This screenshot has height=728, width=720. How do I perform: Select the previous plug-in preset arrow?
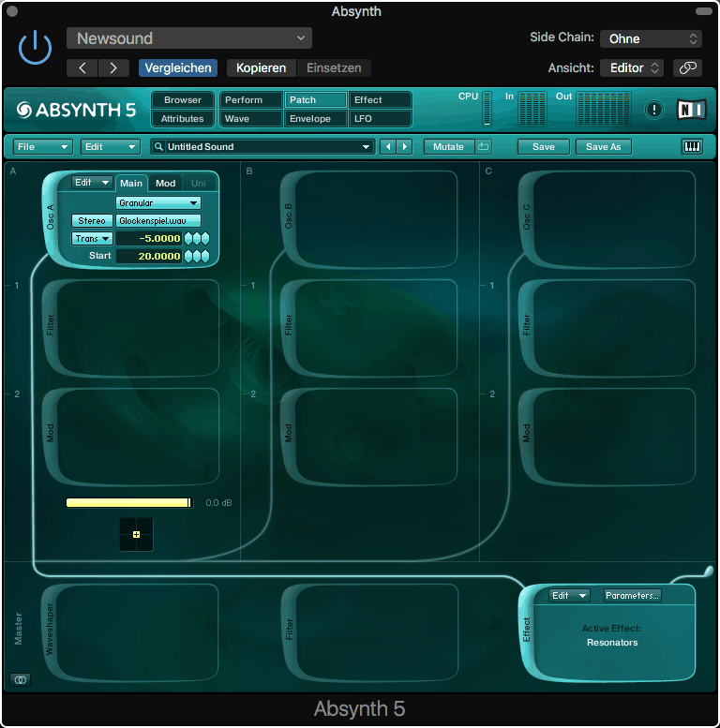point(82,67)
